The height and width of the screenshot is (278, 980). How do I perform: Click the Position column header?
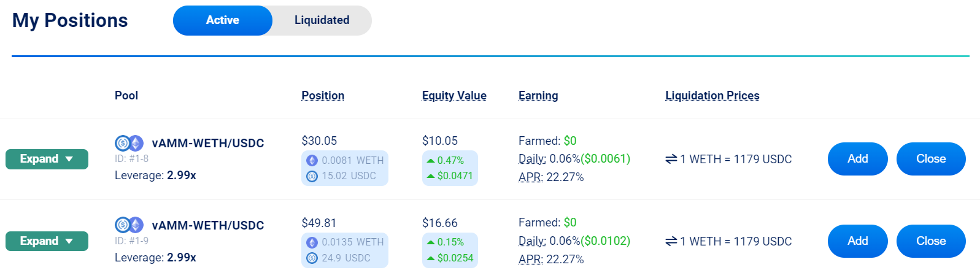[x=323, y=96]
